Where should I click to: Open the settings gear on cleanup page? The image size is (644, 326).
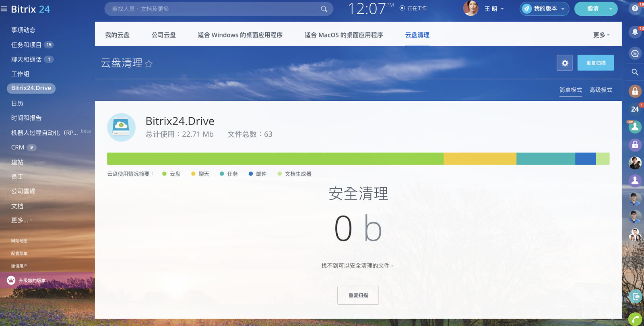coord(565,63)
